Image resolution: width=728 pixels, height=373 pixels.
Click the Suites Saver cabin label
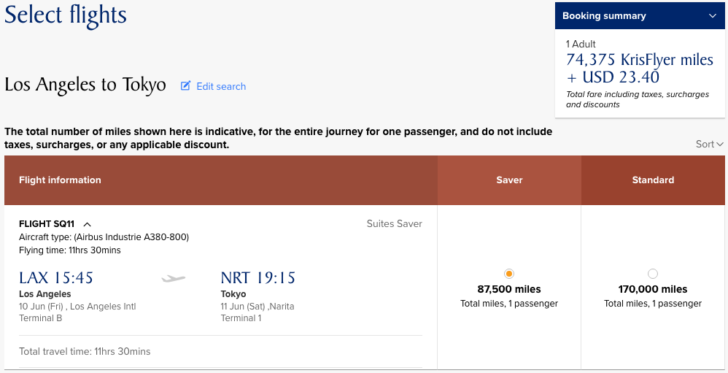point(394,224)
